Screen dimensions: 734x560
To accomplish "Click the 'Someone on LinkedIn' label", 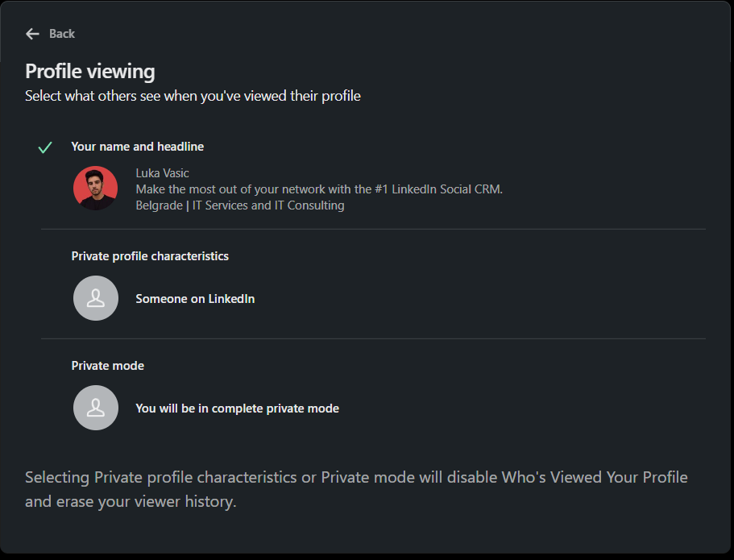I will [195, 299].
